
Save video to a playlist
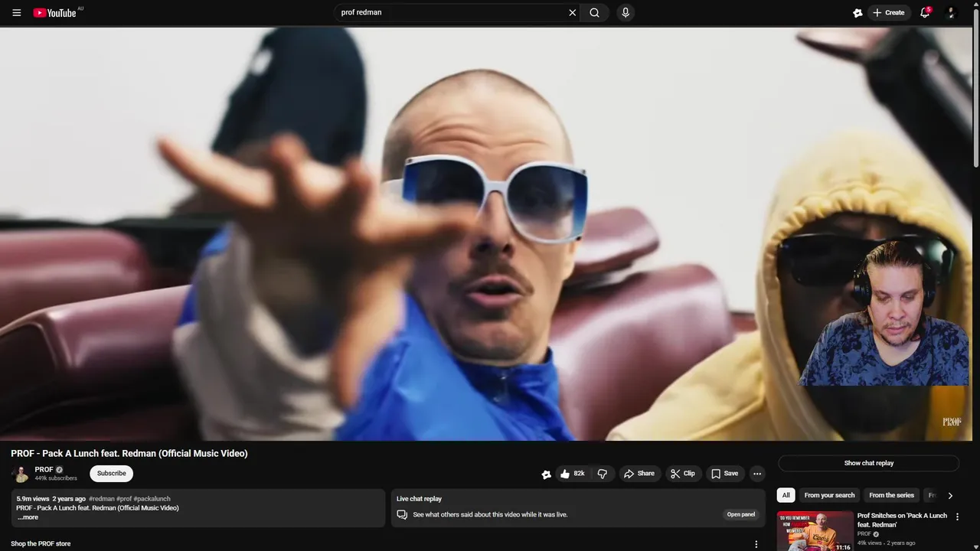(724, 474)
